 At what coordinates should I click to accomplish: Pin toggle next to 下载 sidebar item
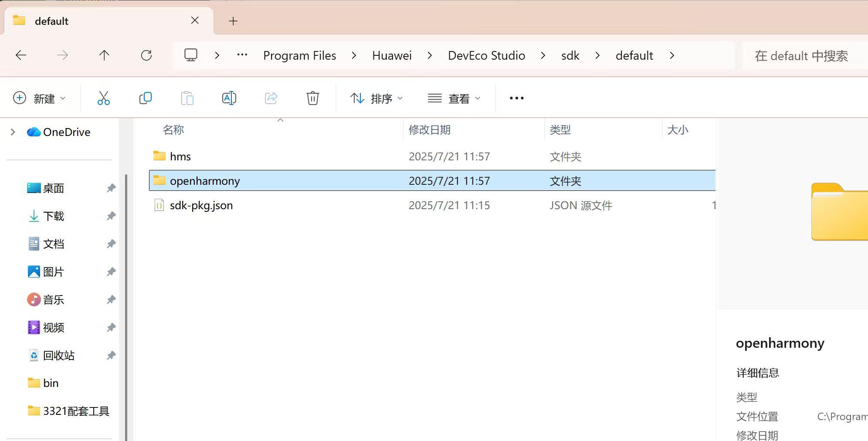(111, 216)
